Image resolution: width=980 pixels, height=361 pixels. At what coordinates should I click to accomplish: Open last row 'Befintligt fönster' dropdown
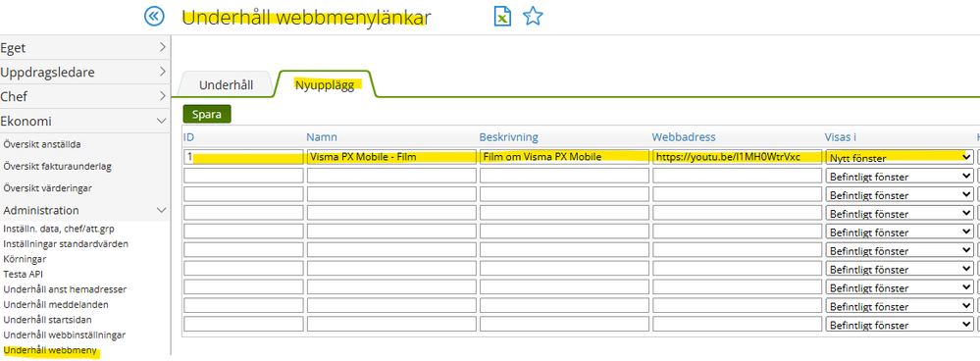(900, 325)
